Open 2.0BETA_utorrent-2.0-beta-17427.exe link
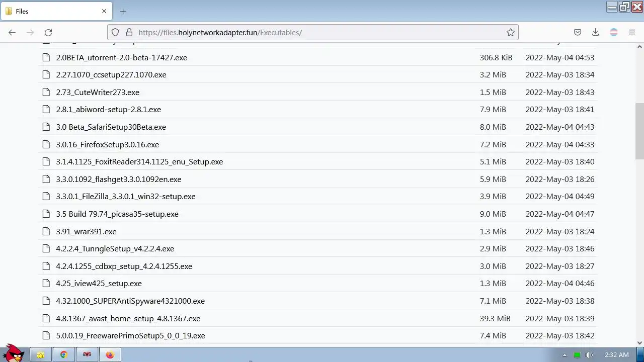644x362 pixels. coord(121,57)
